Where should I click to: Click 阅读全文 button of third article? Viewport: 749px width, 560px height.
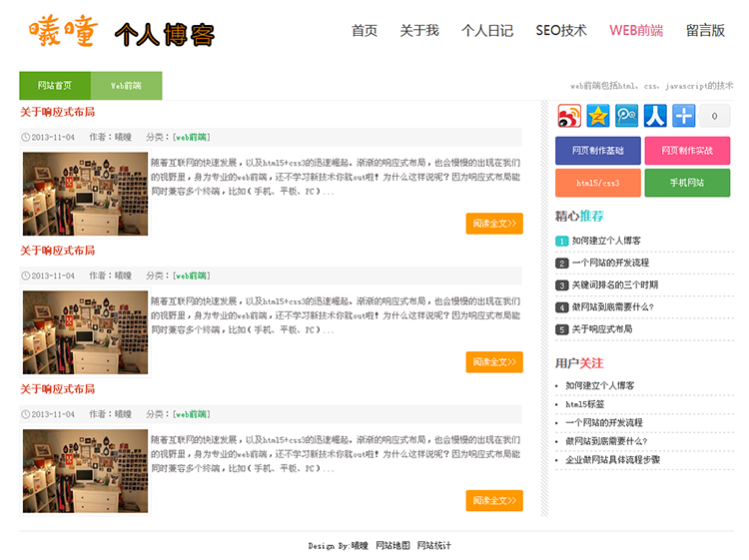494,500
